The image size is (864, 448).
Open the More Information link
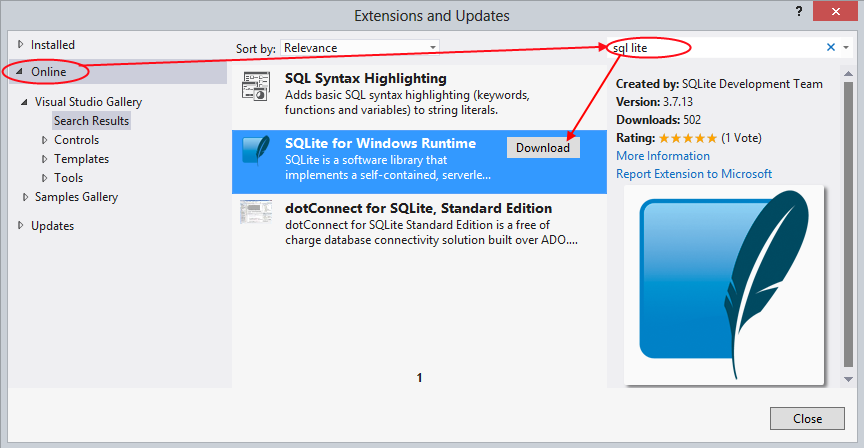coord(662,156)
